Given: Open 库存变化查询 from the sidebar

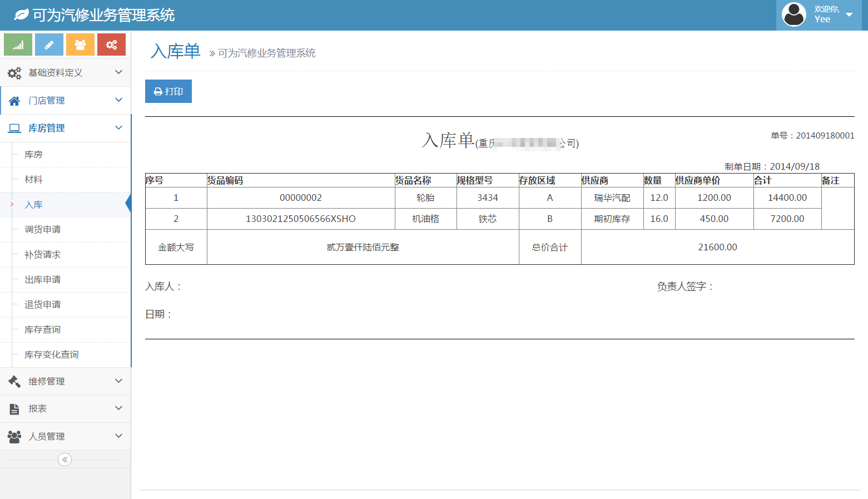Looking at the screenshot, I should (x=52, y=355).
